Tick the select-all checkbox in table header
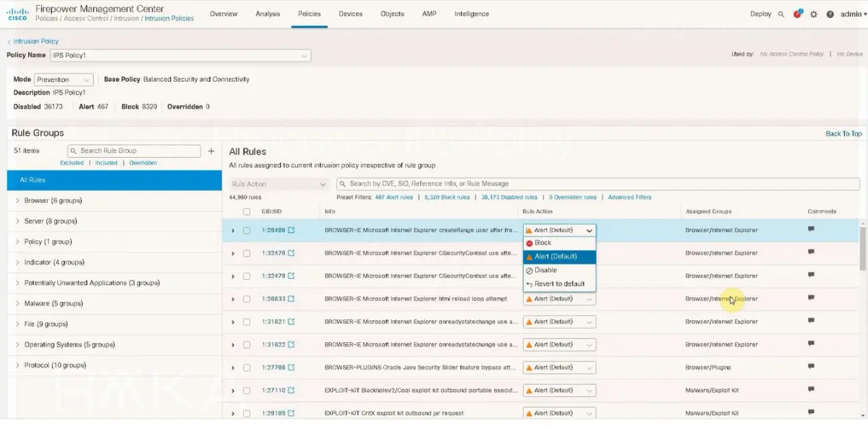868x434 pixels. tap(247, 212)
